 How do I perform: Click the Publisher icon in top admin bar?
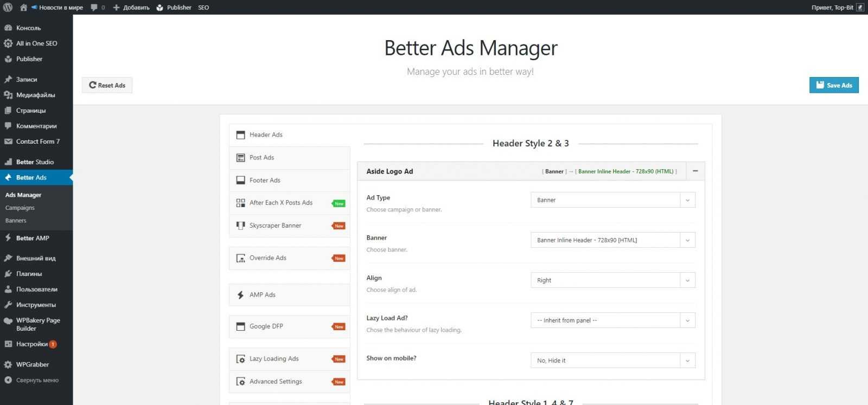tap(160, 8)
